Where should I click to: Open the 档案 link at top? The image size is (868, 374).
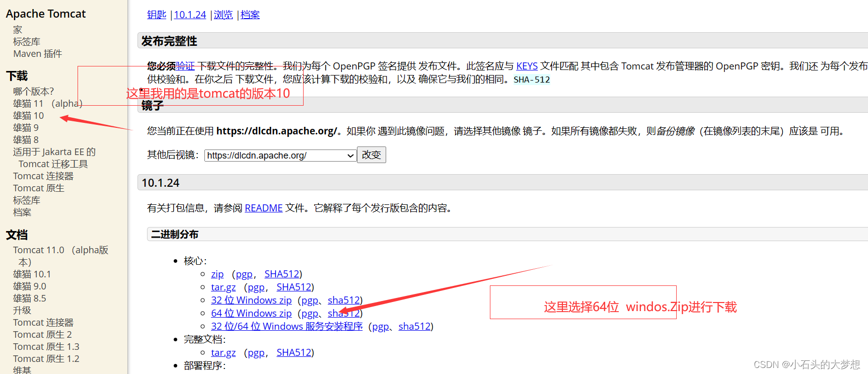click(x=250, y=15)
